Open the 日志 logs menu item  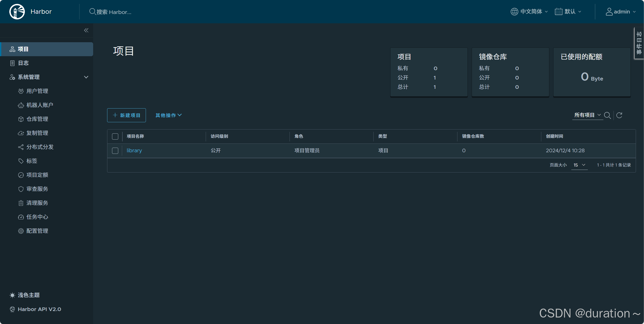(x=23, y=63)
